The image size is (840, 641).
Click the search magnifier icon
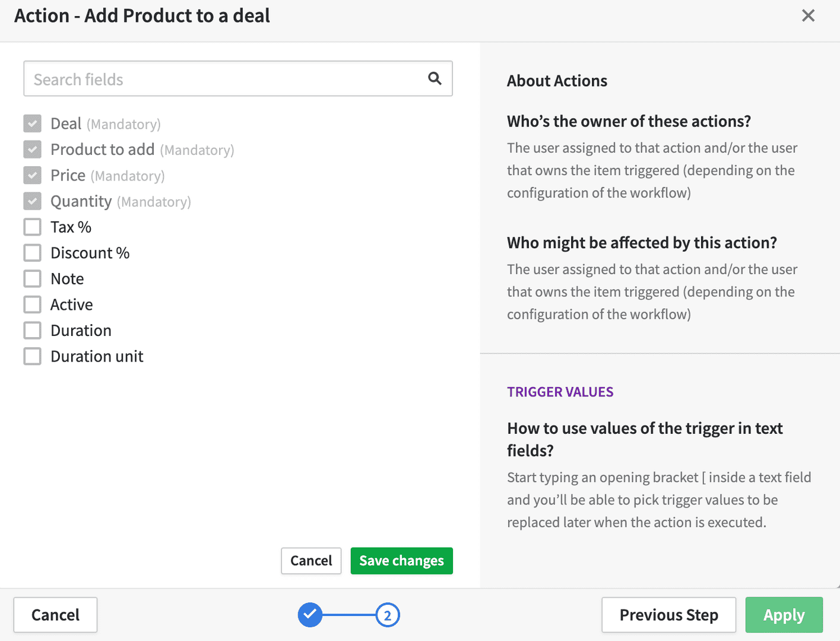coord(435,78)
